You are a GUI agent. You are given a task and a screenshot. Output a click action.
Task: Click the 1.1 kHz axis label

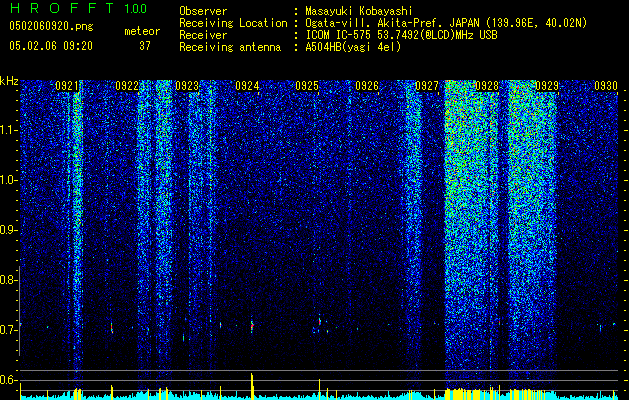pos(9,130)
